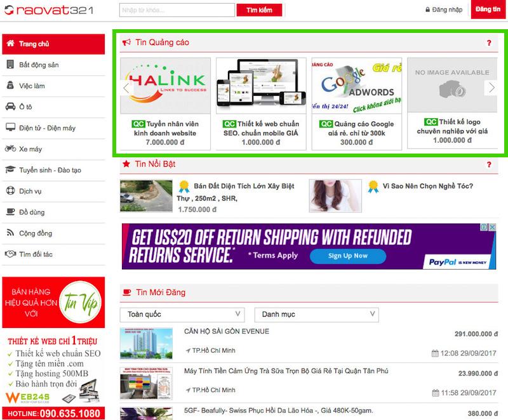Open Bất động sản sidebar menu item
The image size is (508, 420).
coord(39,65)
